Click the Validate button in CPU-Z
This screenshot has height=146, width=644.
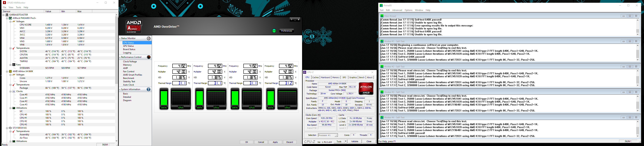tap(355, 142)
